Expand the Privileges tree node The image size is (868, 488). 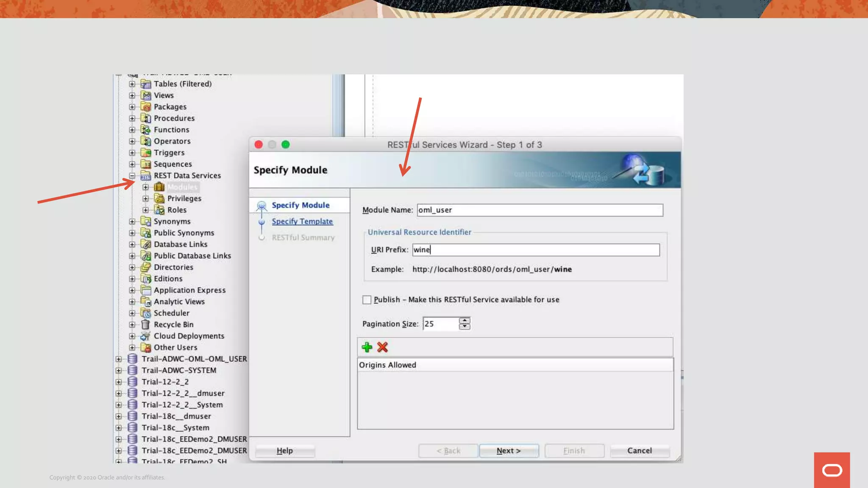point(146,198)
